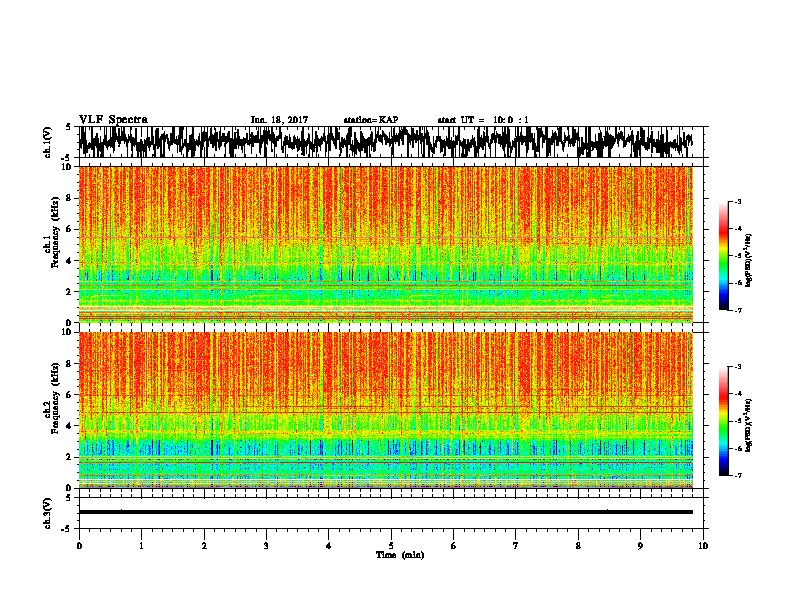Click the ch.2 color bar log(PSD) unit label
Image resolution: width=792 pixels, height=612 pixels.
tap(749, 425)
